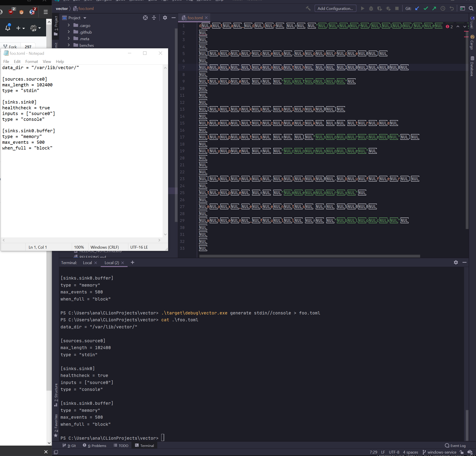476x456 pixels.
Task: Open Notepad's Format menu
Action: click(x=32, y=61)
